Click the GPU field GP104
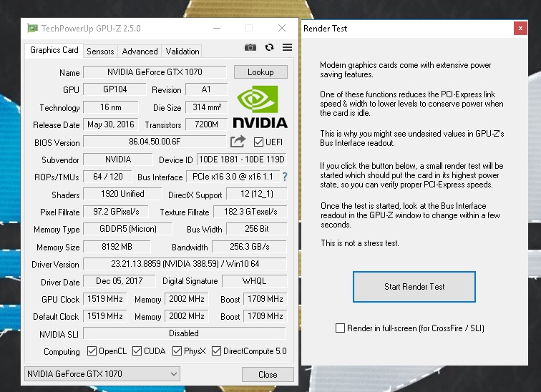Image resolution: width=541 pixels, height=392 pixels. [x=114, y=89]
